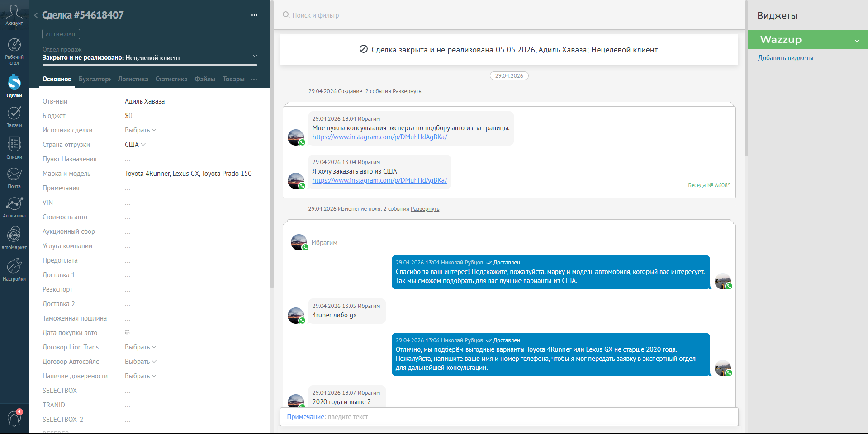The height and width of the screenshot is (434, 868).
Task: Click the Стоимость авто empty field
Action: pyautogui.click(x=128, y=217)
